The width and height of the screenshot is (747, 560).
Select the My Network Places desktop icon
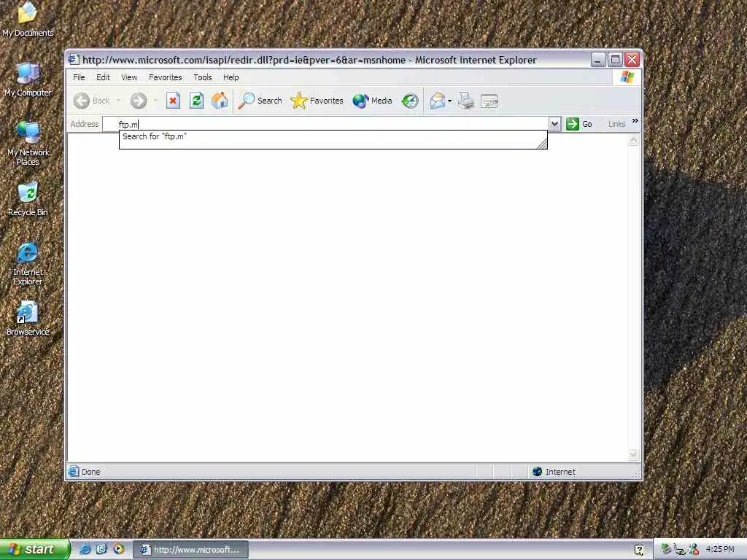click(x=28, y=144)
